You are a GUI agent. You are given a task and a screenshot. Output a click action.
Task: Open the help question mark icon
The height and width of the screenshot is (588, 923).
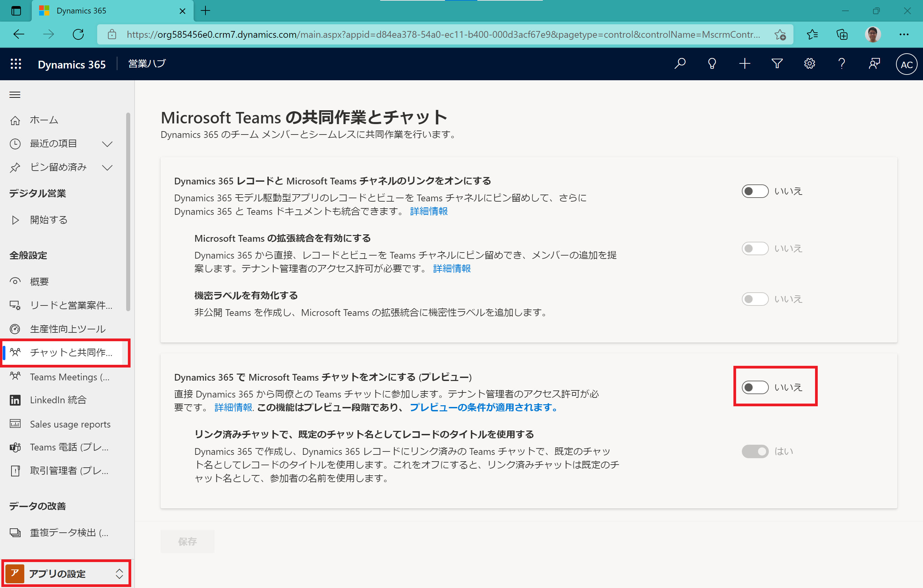click(x=841, y=64)
